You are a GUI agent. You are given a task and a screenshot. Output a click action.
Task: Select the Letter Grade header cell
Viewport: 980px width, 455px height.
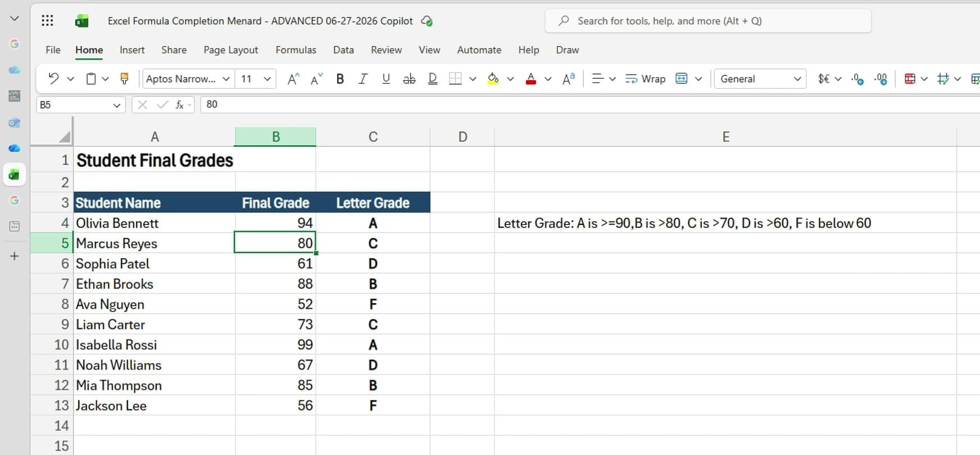[x=373, y=202]
